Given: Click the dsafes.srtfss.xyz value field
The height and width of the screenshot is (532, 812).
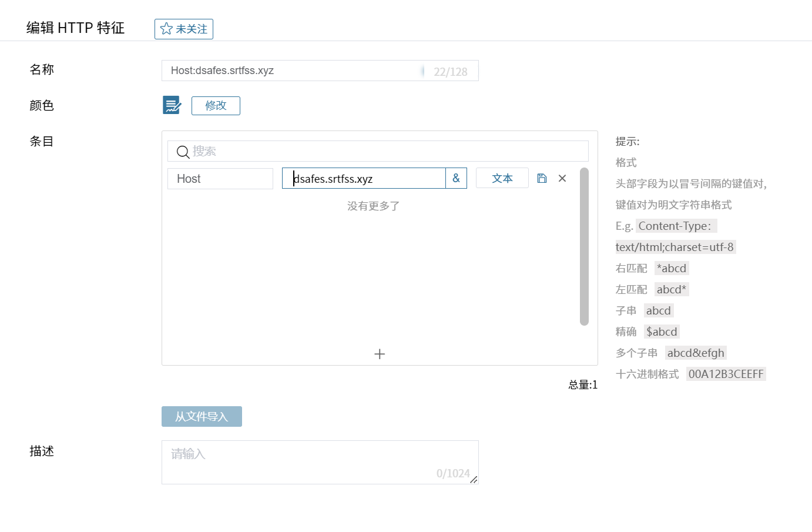Looking at the screenshot, I should point(363,179).
